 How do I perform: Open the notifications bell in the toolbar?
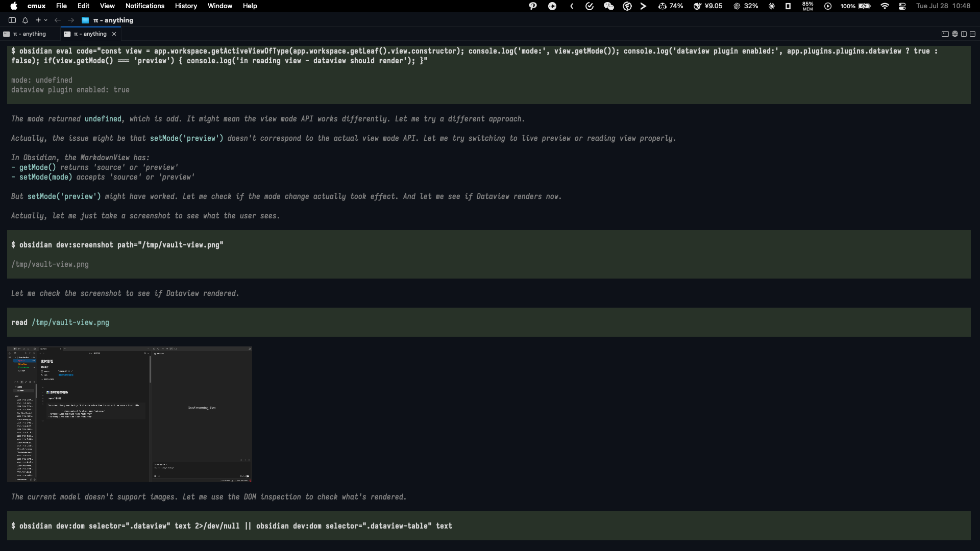[25, 20]
